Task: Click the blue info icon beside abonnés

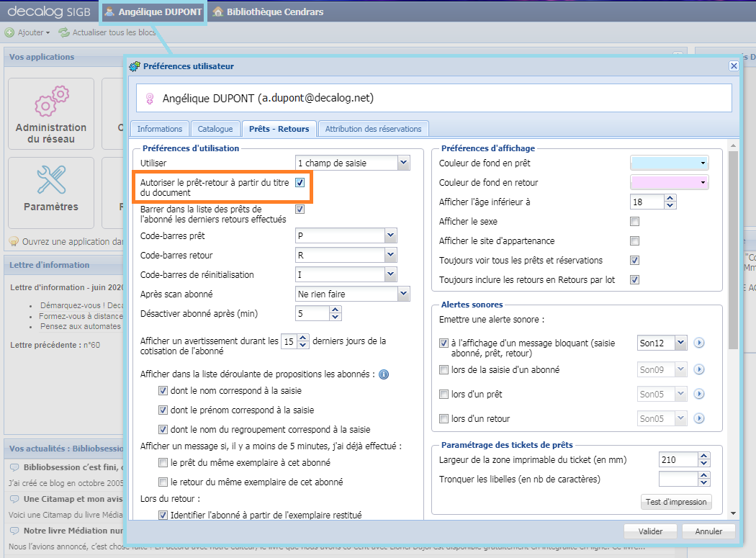Action: [384, 374]
